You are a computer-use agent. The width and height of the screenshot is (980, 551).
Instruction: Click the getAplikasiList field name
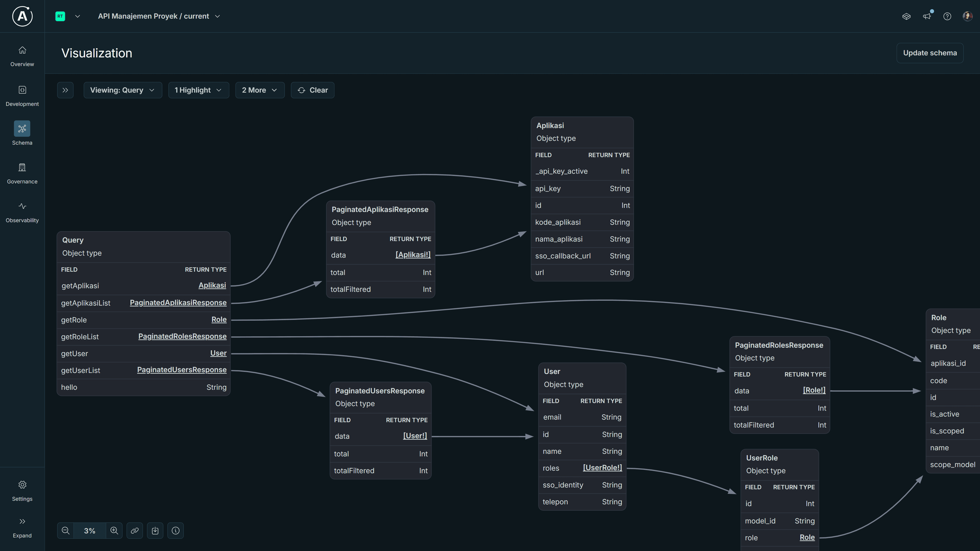(85, 303)
